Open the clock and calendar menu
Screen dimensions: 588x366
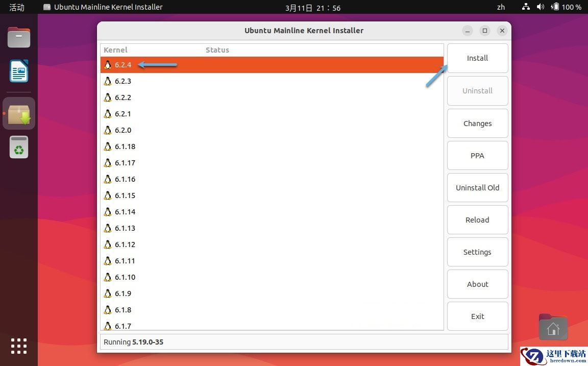coord(313,8)
